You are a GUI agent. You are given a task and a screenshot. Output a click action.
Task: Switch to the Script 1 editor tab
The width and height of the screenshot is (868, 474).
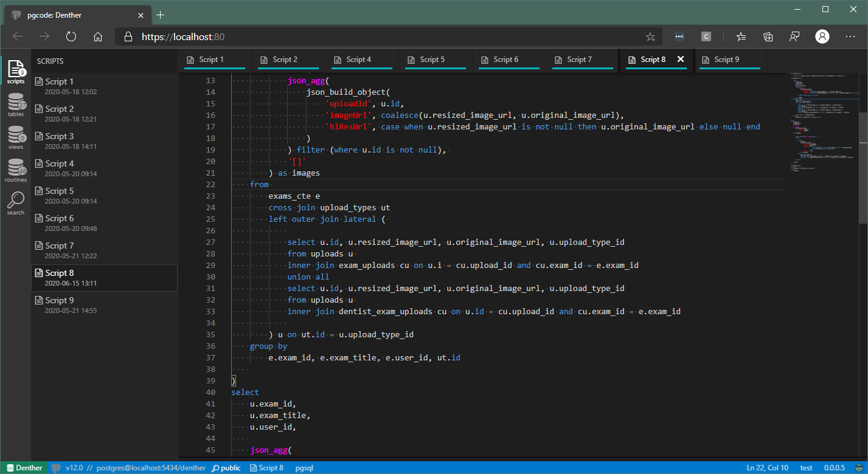coord(214,60)
